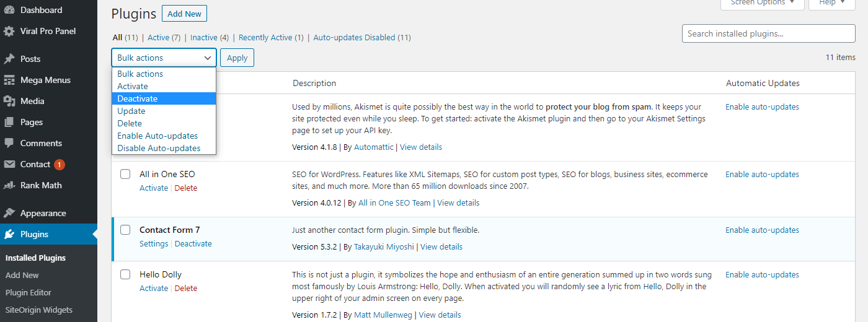Choose Disable Auto-updates in bulk list
Screen dimensions: 868x322
tap(164, 148)
